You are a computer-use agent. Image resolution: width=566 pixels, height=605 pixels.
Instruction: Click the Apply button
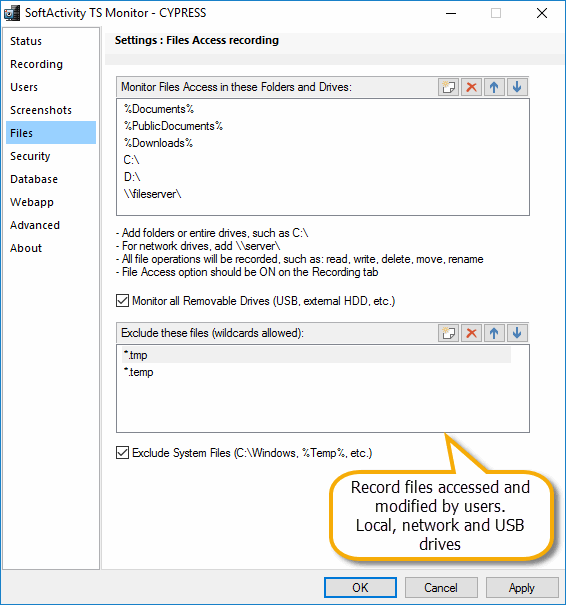[522, 588]
